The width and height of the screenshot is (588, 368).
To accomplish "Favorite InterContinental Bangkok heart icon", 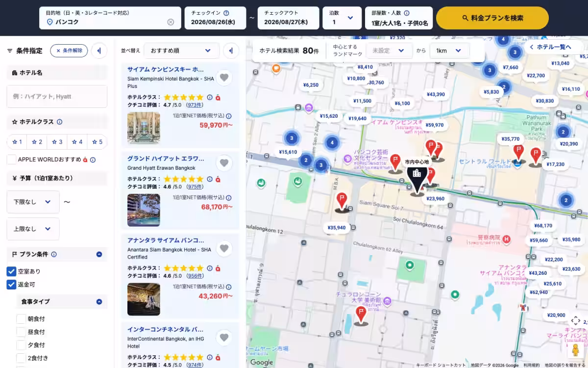I will pyautogui.click(x=224, y=337).
